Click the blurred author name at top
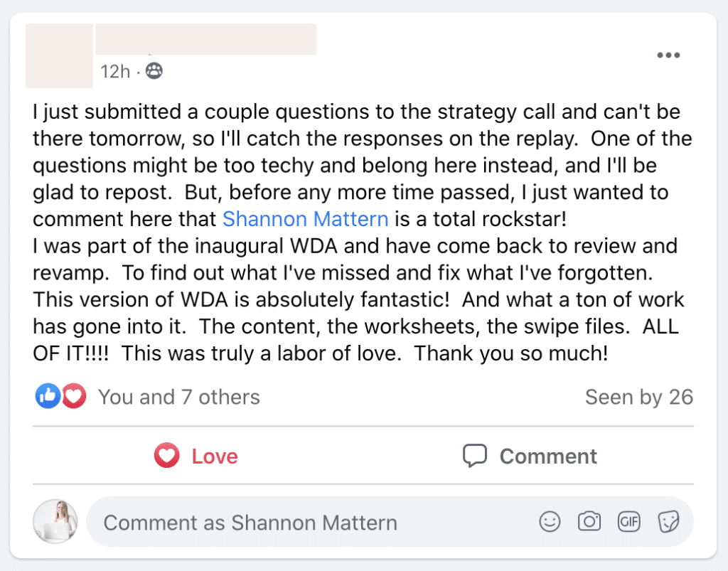The height and width of the screenshot is (571, 728). pos(205,39)
